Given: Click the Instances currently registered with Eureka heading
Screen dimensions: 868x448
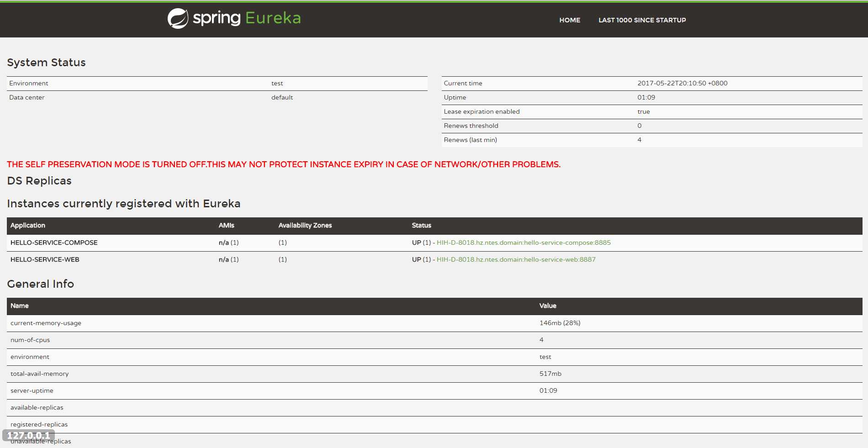Looking at the screenshot, I should click(x=123, y=204).
